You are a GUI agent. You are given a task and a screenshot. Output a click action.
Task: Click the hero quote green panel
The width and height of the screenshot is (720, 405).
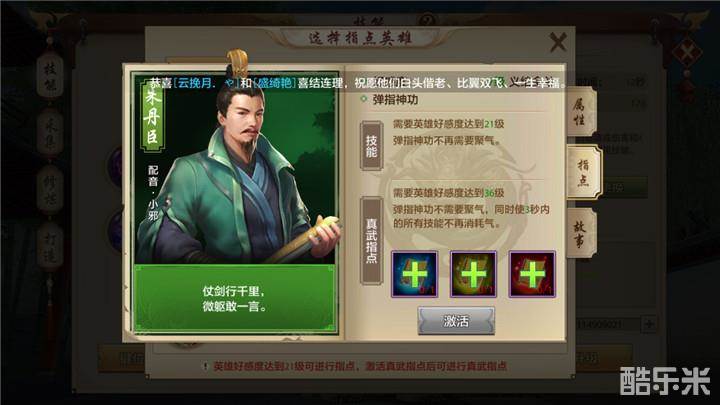235,298
